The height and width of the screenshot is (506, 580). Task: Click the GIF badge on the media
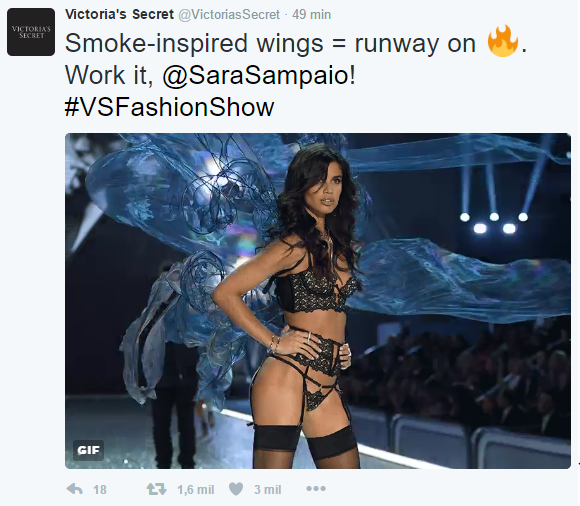[x=88, y=450]
